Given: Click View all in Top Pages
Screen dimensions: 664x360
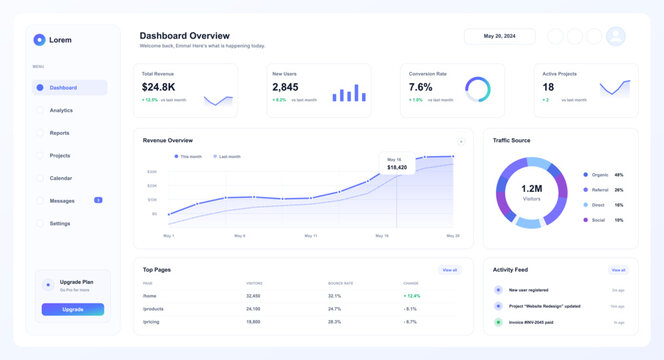Looking at the screenshot, I should [450, 270].
